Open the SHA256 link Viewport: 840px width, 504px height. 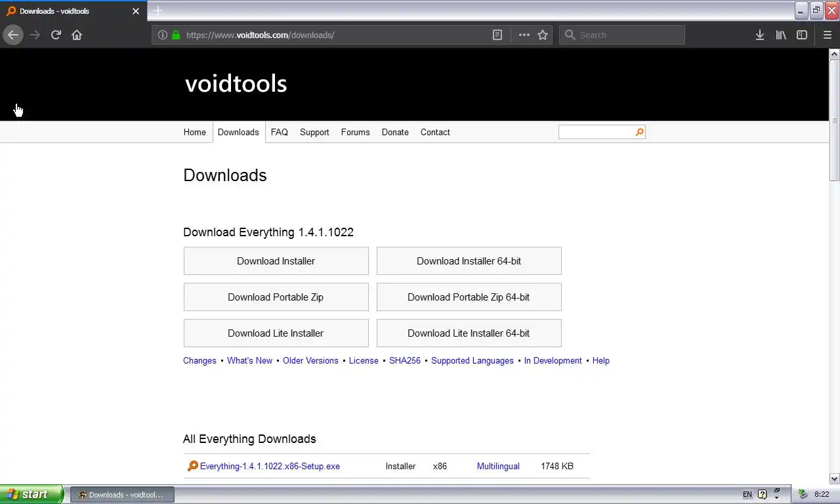click(x=405, y=360)
